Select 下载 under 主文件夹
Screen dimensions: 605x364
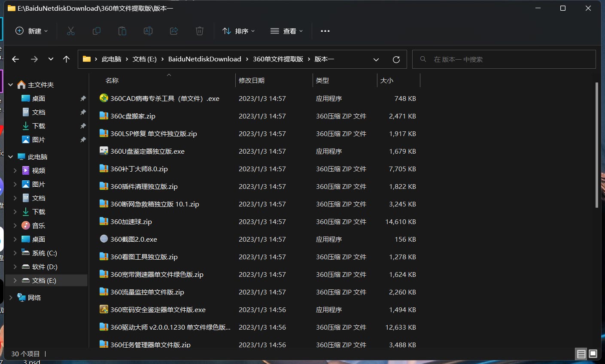point(39,126)
